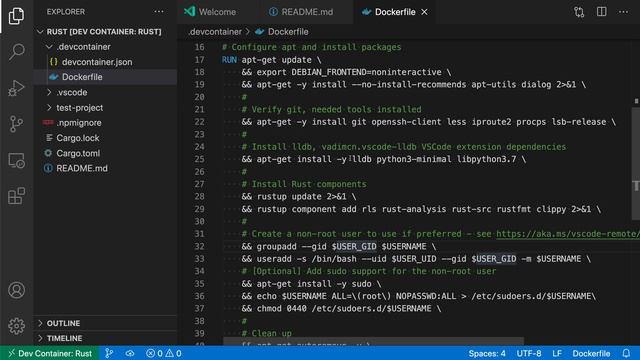Viewport: 640px width, 360px height.
Task: Open the aka.ms vscode-remote link on line 31
Action: tap(568, 234)
